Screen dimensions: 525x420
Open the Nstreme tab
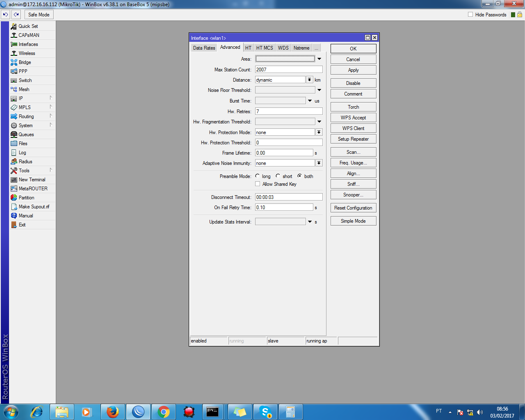pyautogui.click(x=301, y=48)
